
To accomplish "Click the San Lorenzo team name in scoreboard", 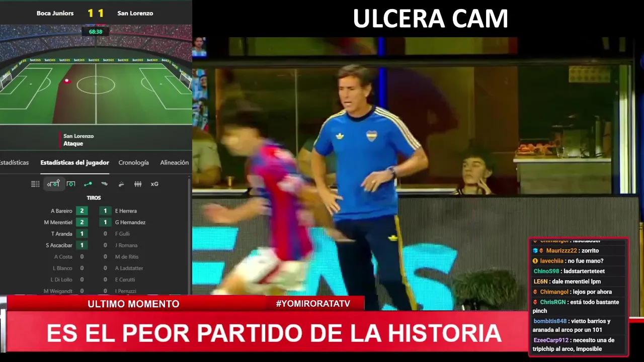I will point(135,13).
